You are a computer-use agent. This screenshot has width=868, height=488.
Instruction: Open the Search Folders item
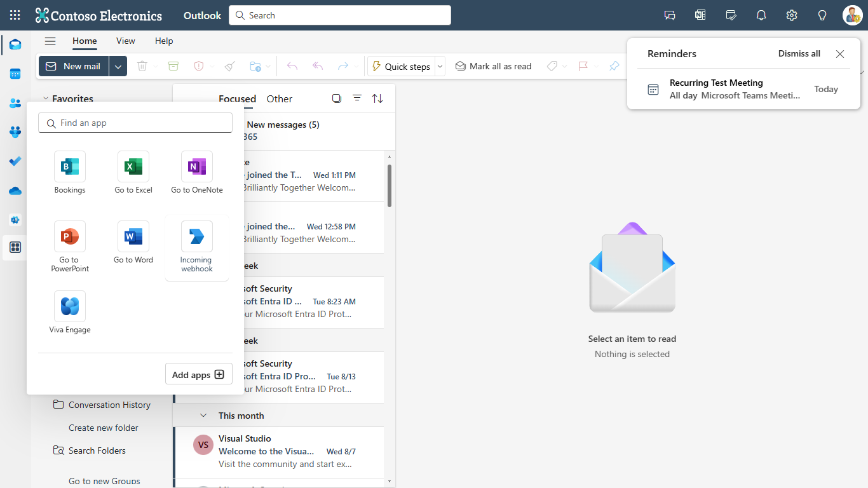pos(97,451)
